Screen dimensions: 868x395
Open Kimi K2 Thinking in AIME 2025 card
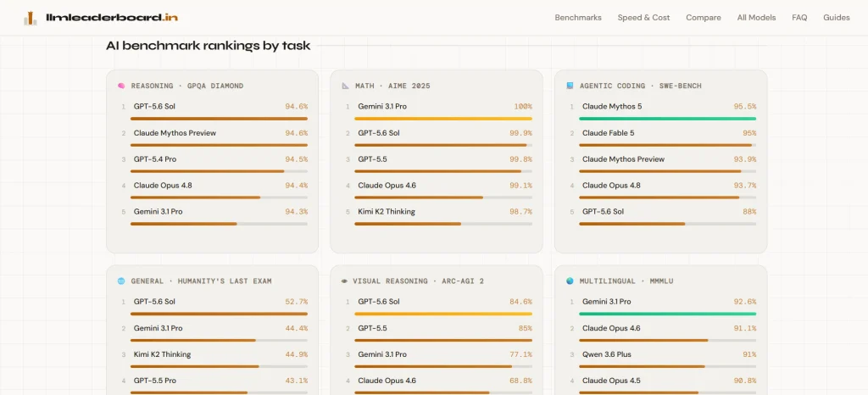click(x=387, y=211)
